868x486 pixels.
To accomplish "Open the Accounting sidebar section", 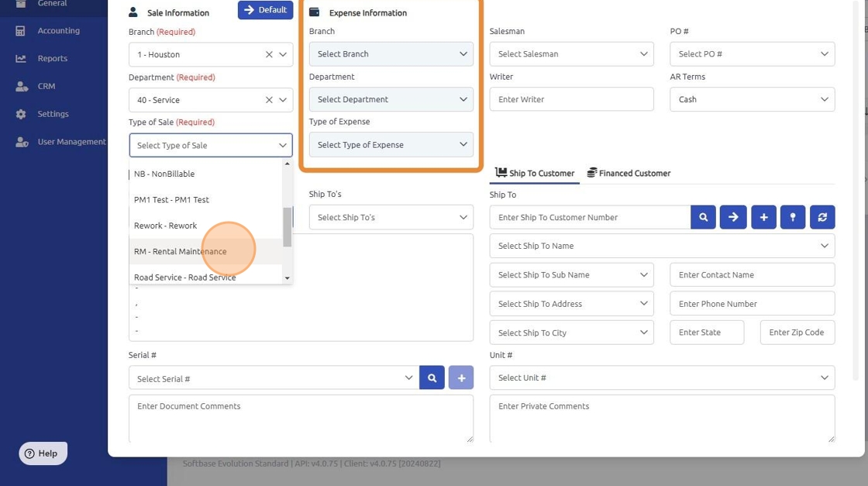I will [x=58, y=31].
